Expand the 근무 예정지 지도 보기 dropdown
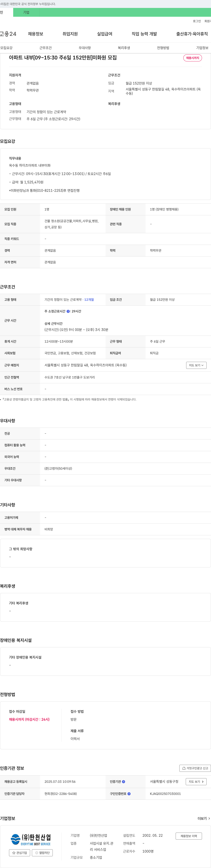211x868 pixels. point(196,365)
